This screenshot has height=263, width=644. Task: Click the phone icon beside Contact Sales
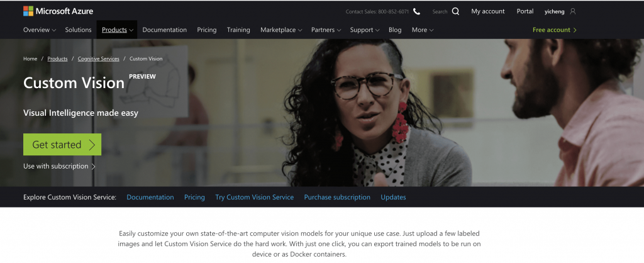click(x=416, y=11)
